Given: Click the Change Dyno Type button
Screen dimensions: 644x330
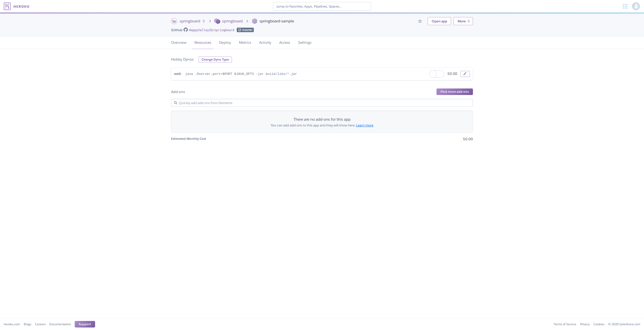Looking at the screenshot, I should 215,60.
